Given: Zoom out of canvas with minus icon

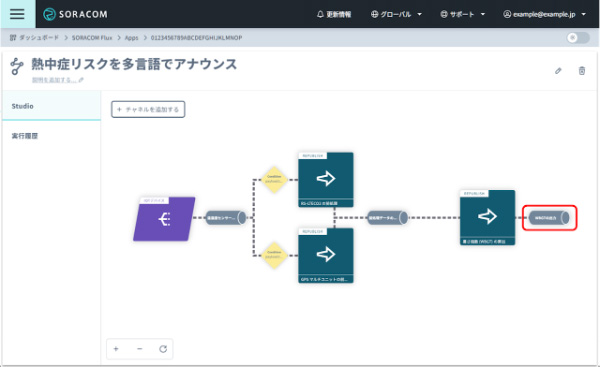Looking at the screenshot, I should (x=140, y=349).
